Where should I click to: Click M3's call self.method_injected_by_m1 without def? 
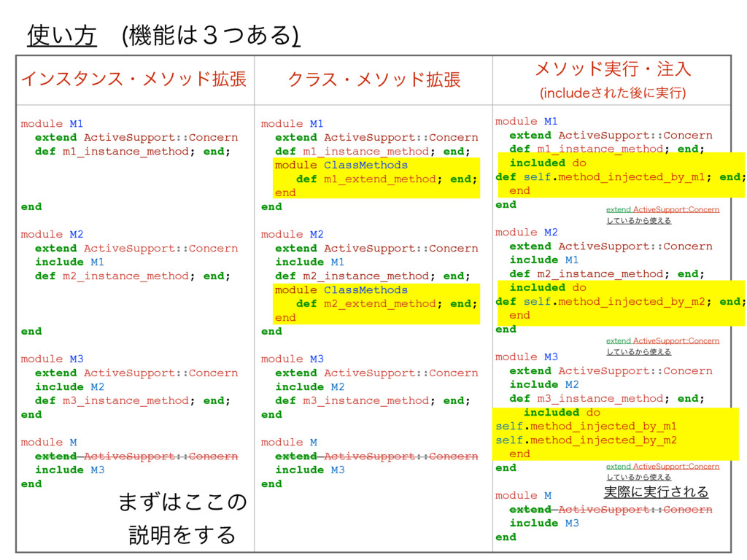(586, 426)
